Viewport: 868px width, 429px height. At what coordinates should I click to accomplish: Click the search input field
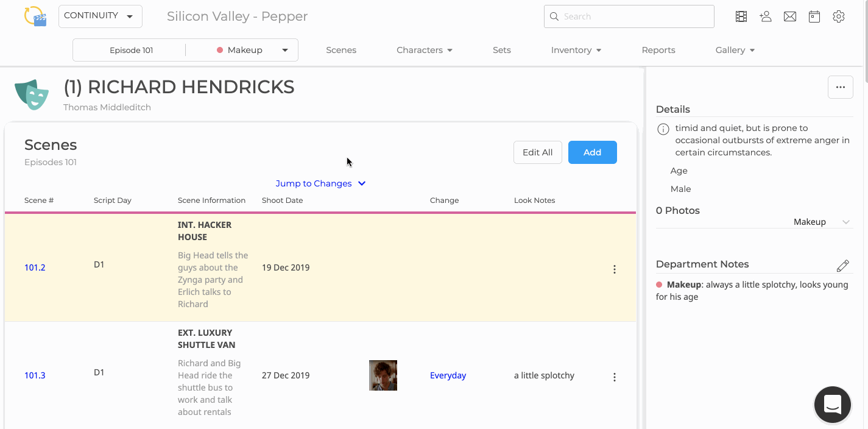629,16
